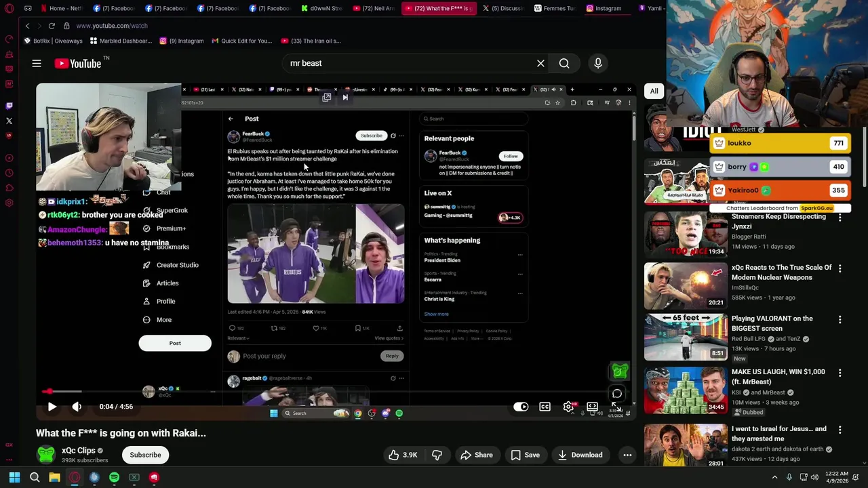Open 'Streamers Keep Disrespecting Jynxzi' thumbnail
This screenshot has width=868, height=488.
tap(685, 235)
